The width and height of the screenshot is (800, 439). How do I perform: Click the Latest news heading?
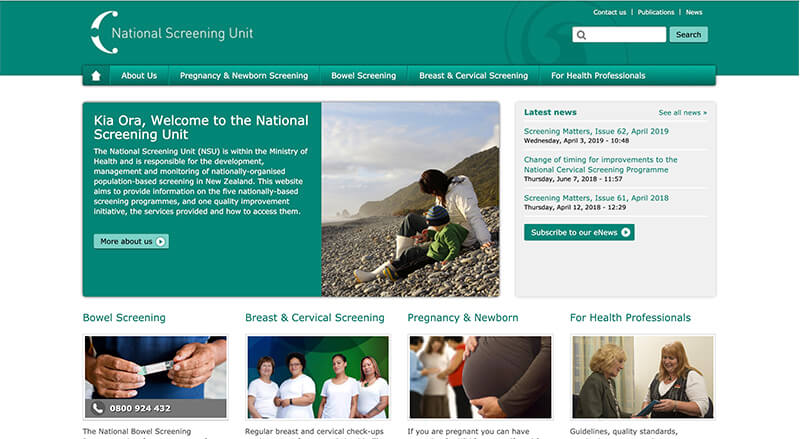click(x=550, y=112)
